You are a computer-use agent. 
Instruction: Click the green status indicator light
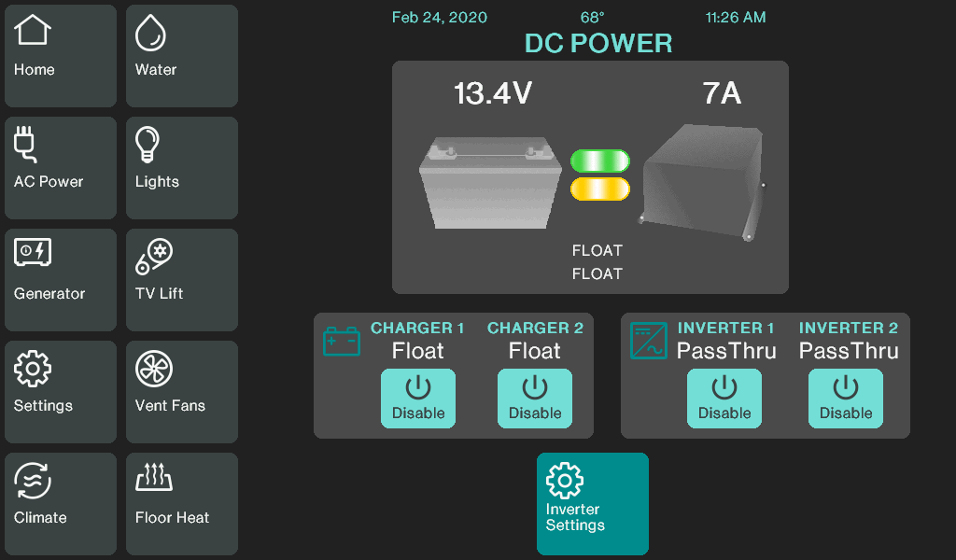(600, 161)
